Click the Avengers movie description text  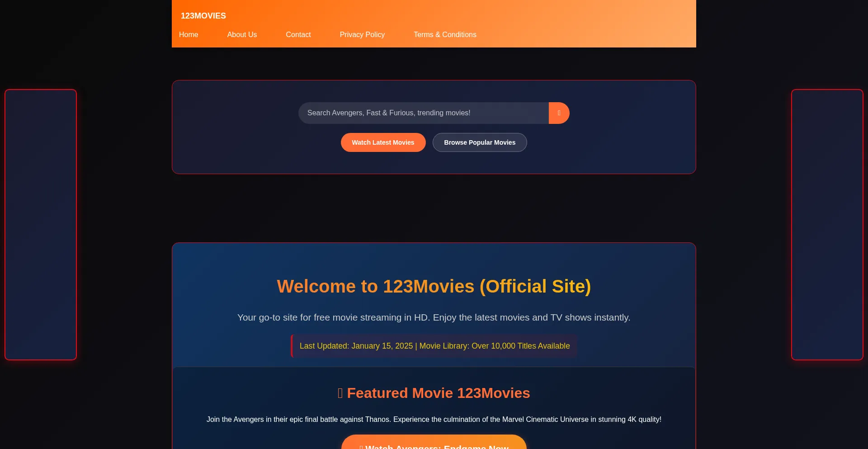tap(434, 420)
